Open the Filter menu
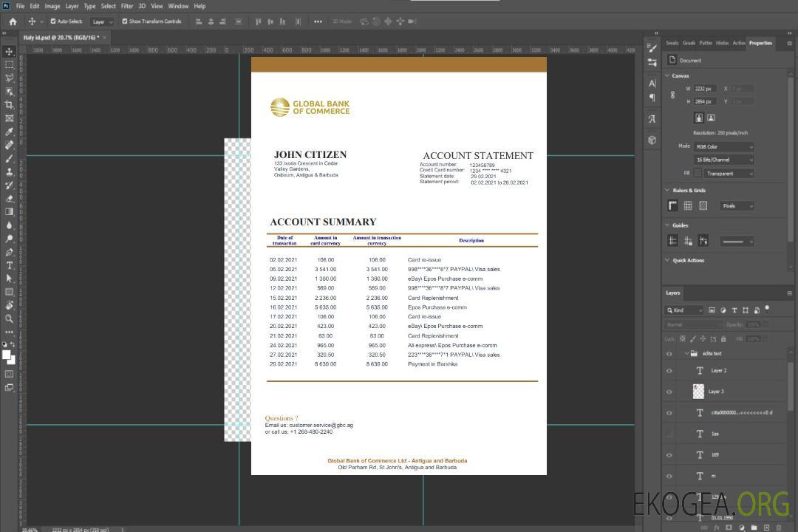The width and height of the screenshot is (798, 532). coord(127,6)
